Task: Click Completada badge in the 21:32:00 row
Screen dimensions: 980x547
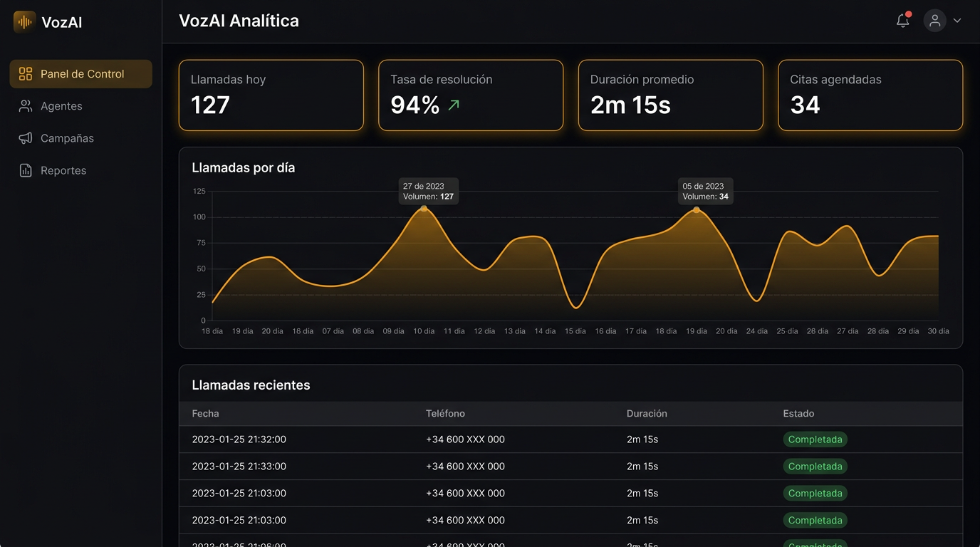Action: [x=815, y=439]
